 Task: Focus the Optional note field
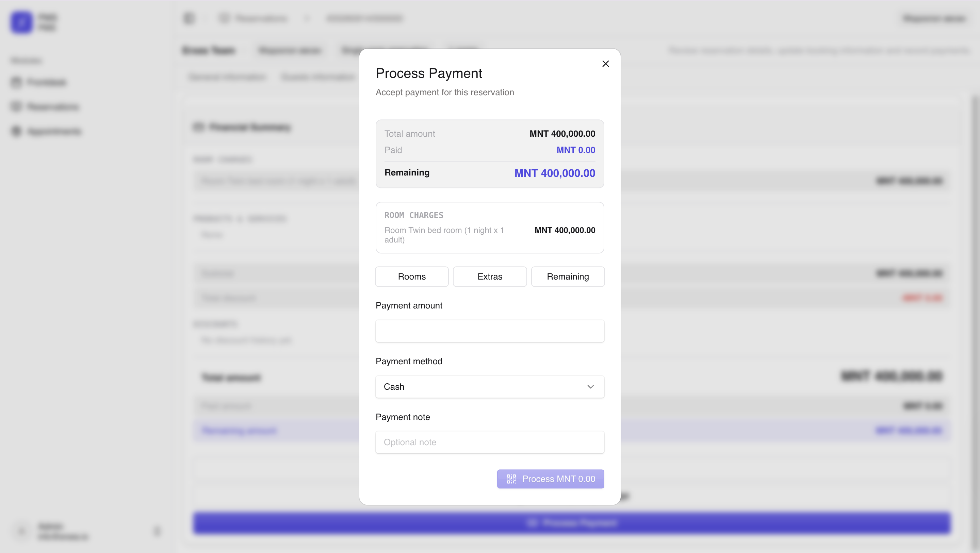pyautogui.click(x=490, y=442)
